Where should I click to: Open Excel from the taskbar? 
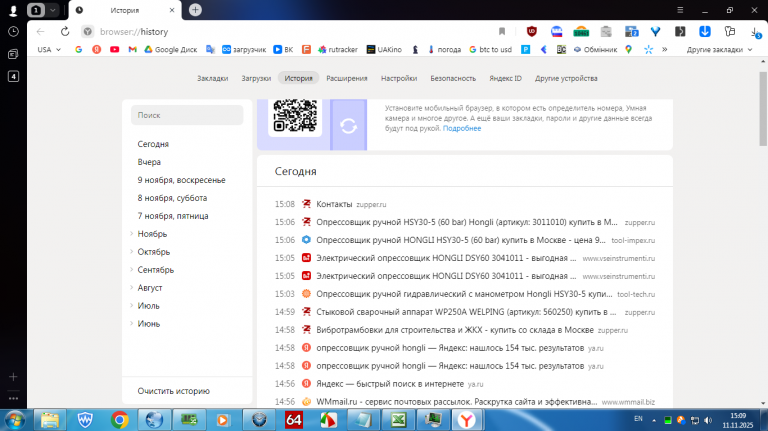pyautogui.click(x=398, y=420)
